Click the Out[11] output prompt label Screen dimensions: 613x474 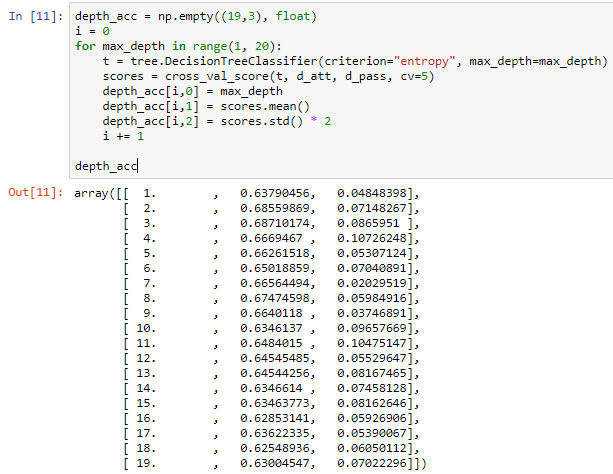pos(36,192)
